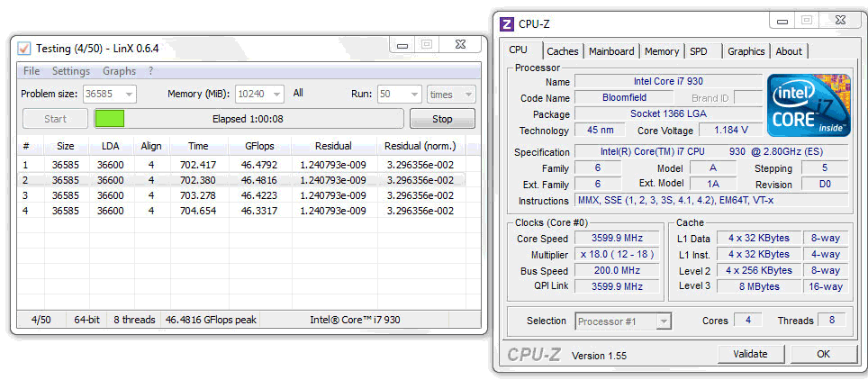Click the LDA column header
The width and height of the screenshot is (868, 380).
click(x=111, y=146)
